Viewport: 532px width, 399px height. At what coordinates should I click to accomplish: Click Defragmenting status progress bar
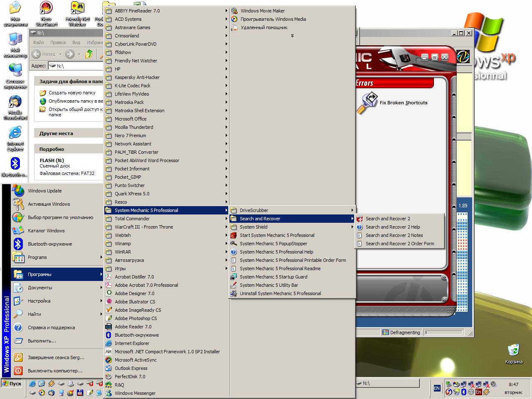[x=444, y=332]
